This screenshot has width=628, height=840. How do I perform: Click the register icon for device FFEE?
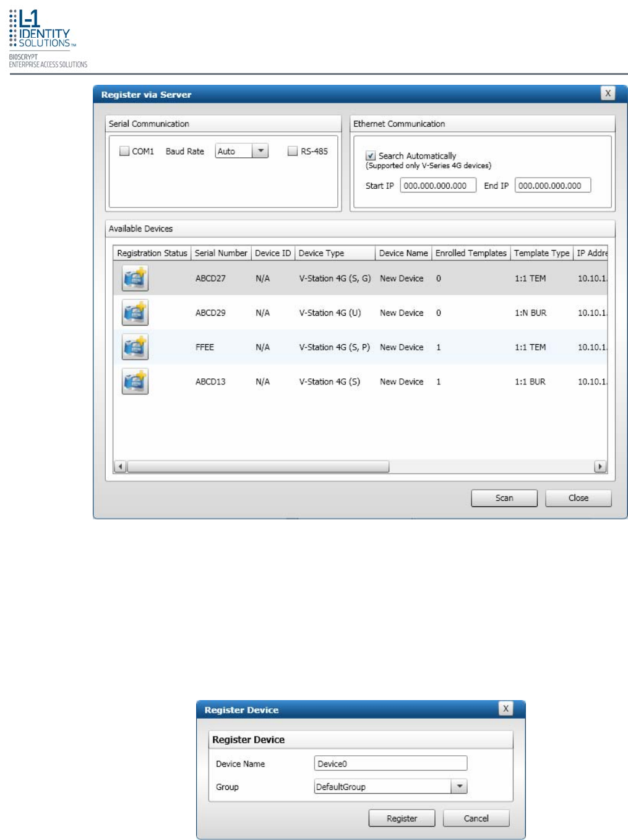tap(135, 347)
